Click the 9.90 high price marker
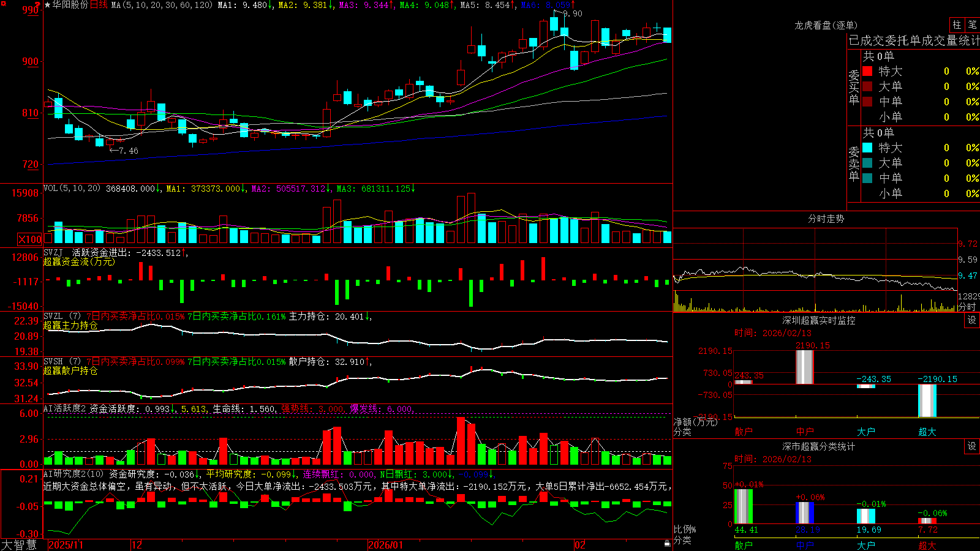This screenshot has width=980, height=551. [573, 13]
